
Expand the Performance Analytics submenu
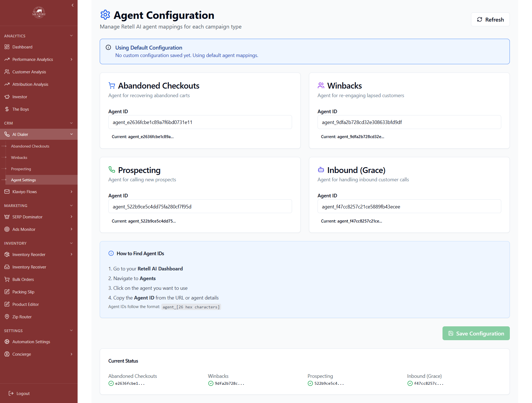[x=71, y=59]
